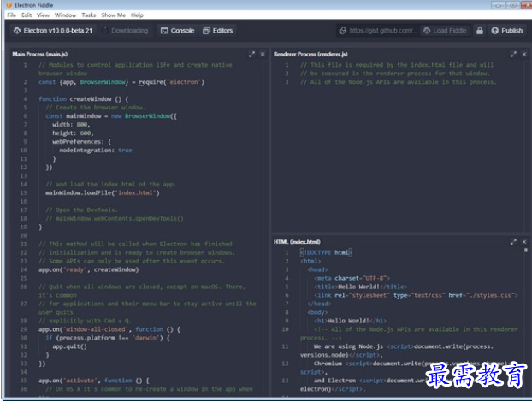The height and width of the screenshot is (402, 532).
Task: Click the app.on('activate', function line
Action: click(94, 381)
